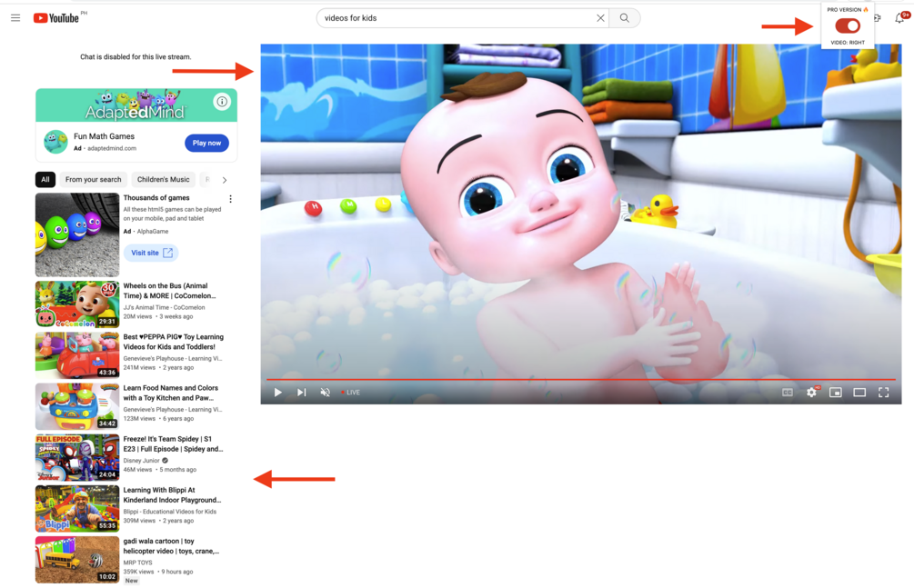
Task: Open Best PEPPA PIG Toy Learning title
Action: tap(173, 342)
